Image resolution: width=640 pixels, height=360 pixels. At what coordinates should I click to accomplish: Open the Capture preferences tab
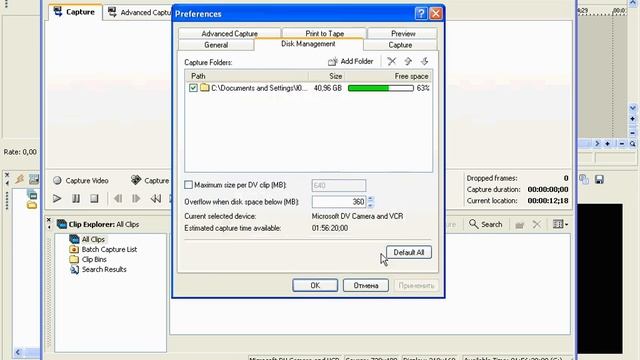(400, 45)
